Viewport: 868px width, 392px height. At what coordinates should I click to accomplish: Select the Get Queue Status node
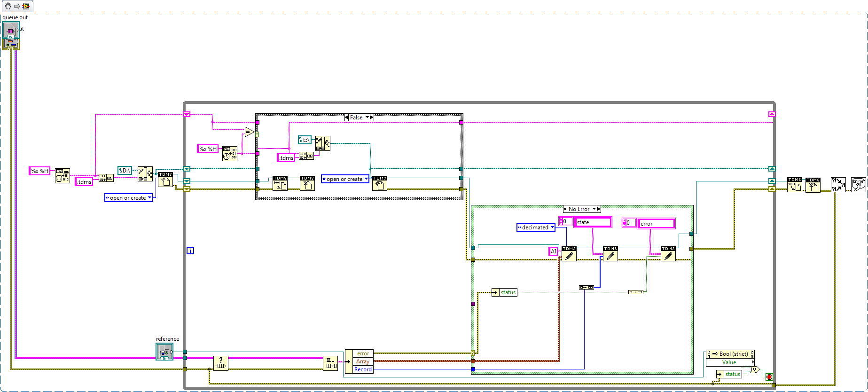221,363
